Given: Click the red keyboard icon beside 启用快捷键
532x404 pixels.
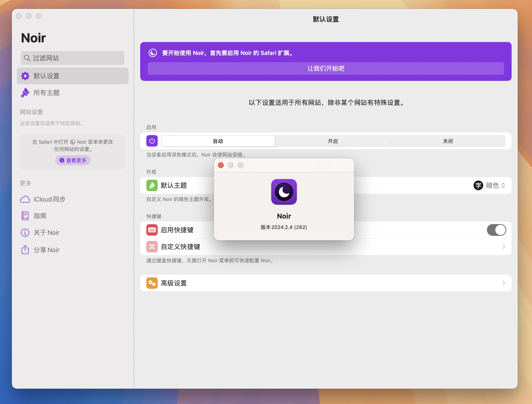Looking at the screenshot, I should coord(152,230).
